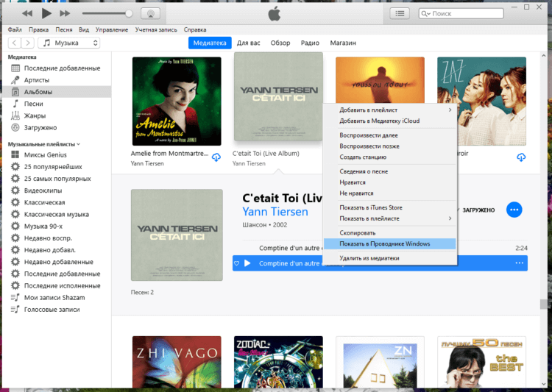This screenshot has height=392, width=552.
Task: Open the Музыка media type dropdown
Action: [69, 43]
